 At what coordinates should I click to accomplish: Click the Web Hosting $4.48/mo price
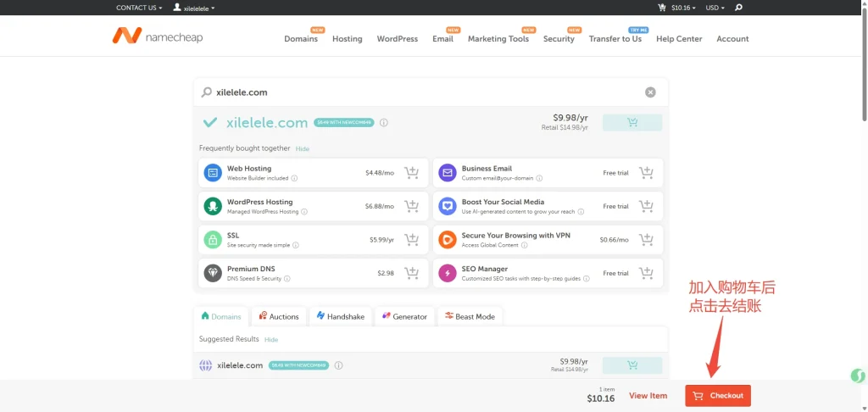(380, 173)
